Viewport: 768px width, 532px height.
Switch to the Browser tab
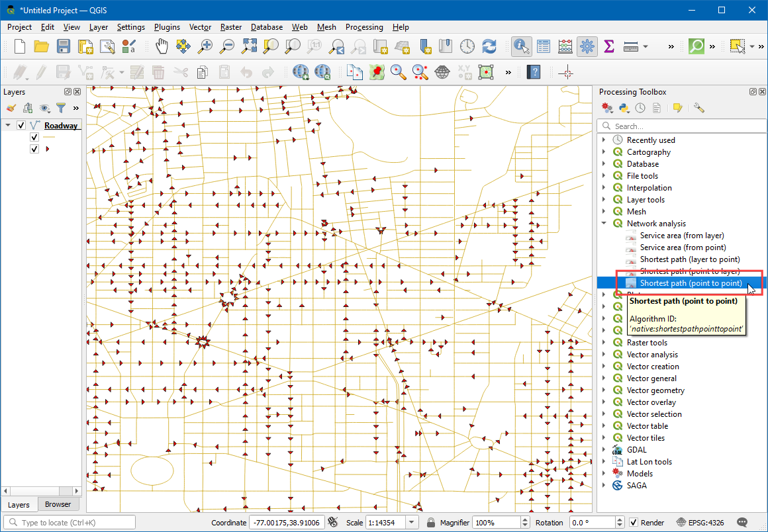click(x=58, y=504)
